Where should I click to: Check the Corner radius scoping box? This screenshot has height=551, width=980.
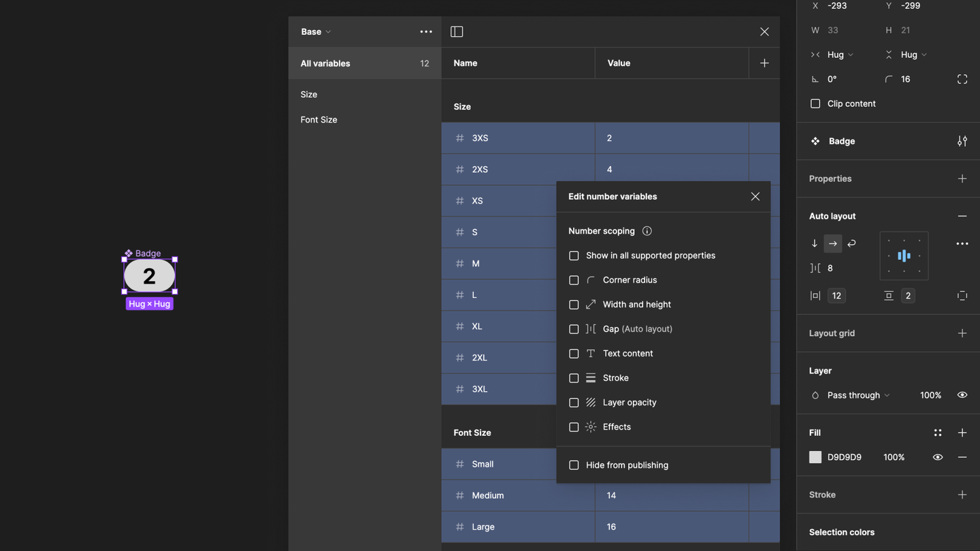pyautogui.click(x=574, y=280)
